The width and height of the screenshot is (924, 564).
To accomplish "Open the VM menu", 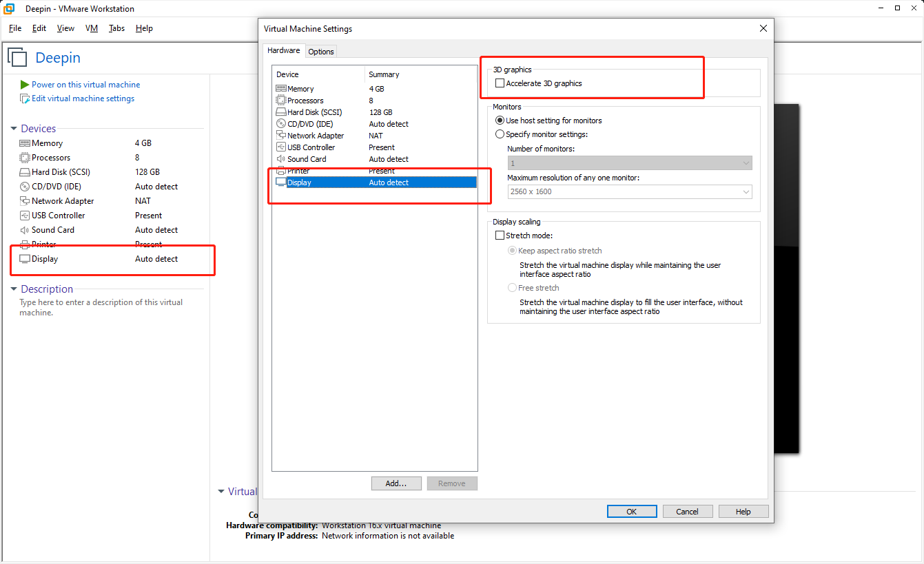I will click(92, 28).
